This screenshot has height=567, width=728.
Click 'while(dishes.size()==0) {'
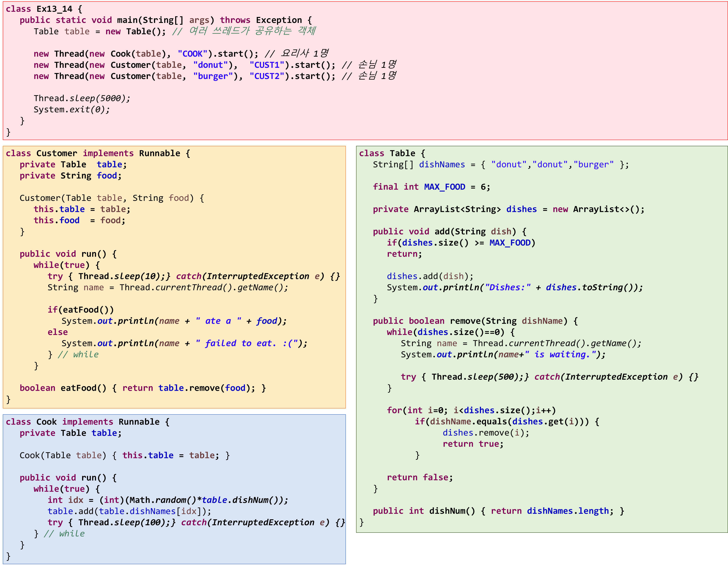pyautogui.click(x=451, y=332)
